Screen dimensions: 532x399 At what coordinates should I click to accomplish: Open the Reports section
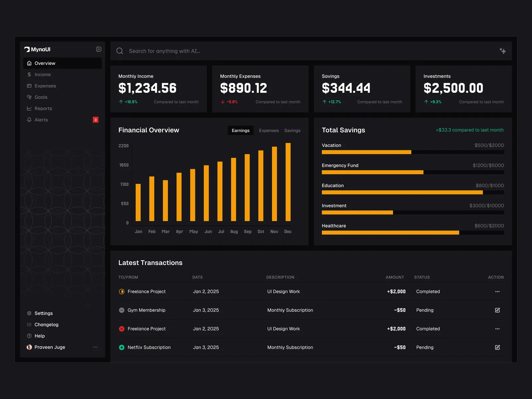(43, 108)
